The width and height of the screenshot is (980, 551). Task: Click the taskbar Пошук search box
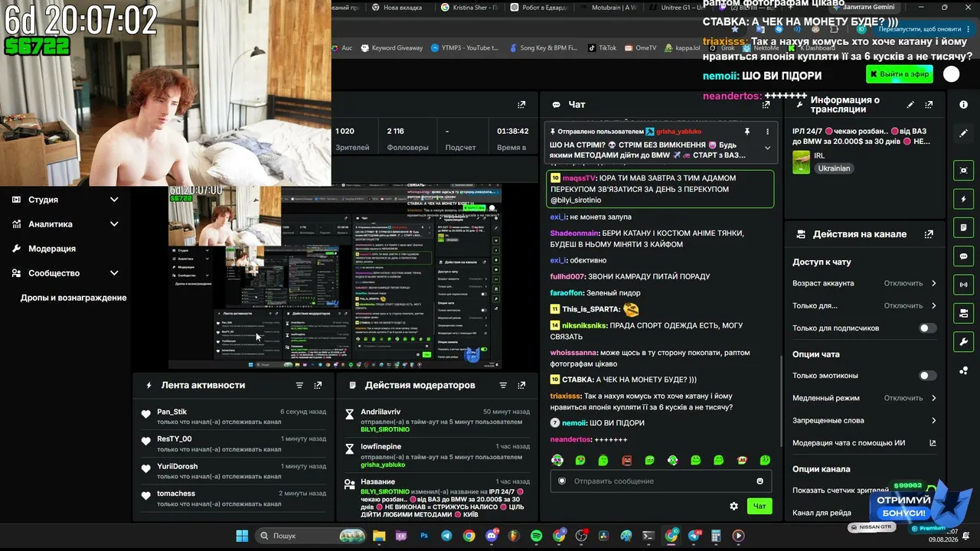tap(309, 536)
